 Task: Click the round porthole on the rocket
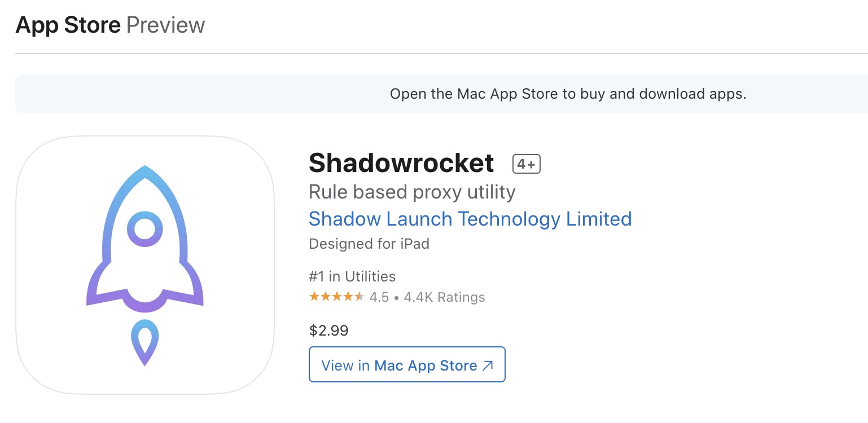tap(145, 229)
